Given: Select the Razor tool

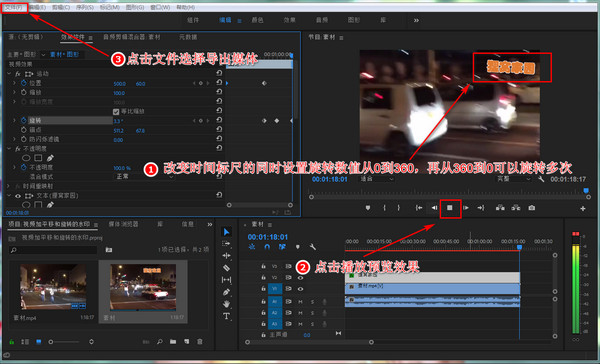Looking at the screenshot, I should coord(226,268).
